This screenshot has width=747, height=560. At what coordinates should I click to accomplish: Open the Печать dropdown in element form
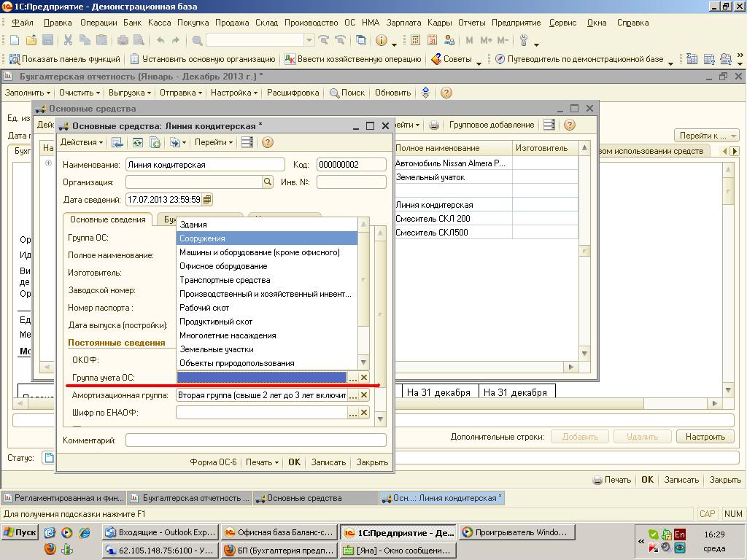pos(262,462)
